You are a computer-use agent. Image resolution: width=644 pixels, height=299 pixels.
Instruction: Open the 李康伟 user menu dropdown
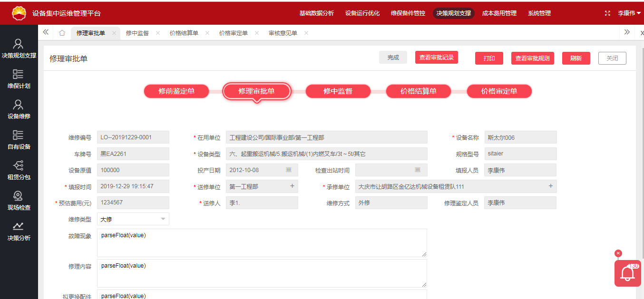[630, 13]
